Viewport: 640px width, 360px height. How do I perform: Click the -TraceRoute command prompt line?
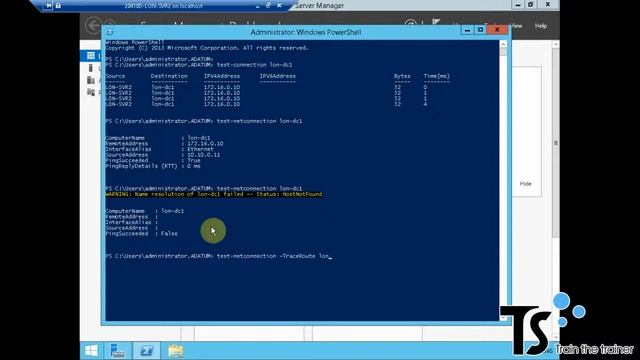point(218,256)
